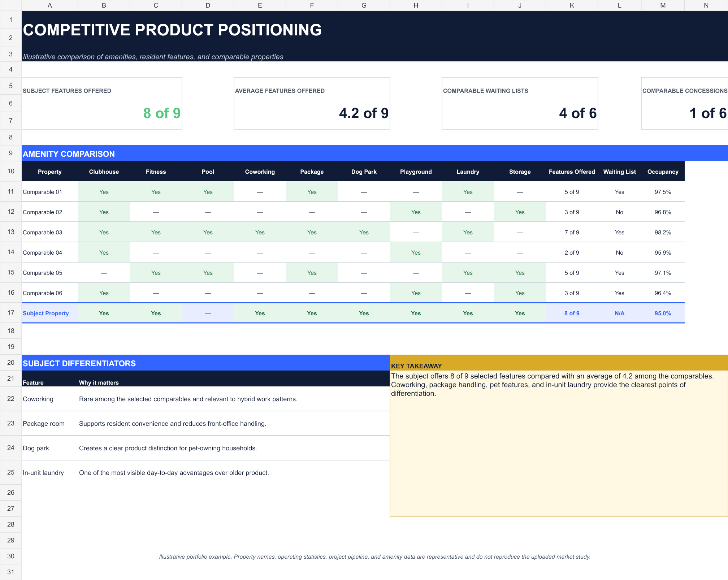Click COMPARABLE WAITING LISTS label
728x580 pixels.
click(x=486, y=91)
